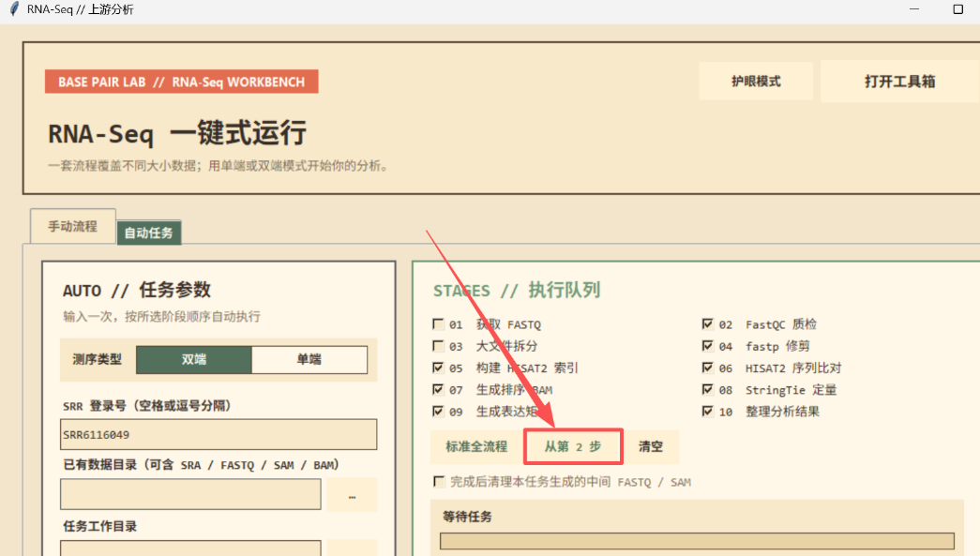The width and height of the screenshot is (980, 556).
Task: Browse for 已有数据目录 with the ... button
Action: point(352,495)
